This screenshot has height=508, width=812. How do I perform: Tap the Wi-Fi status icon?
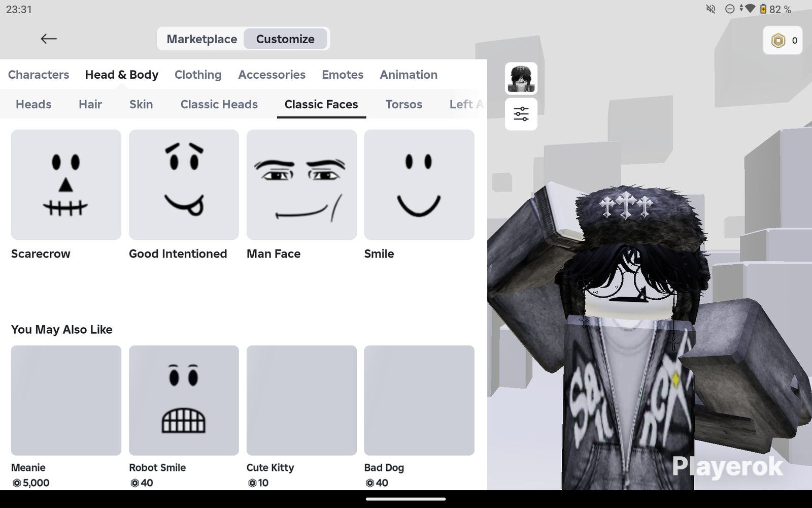(x=749, y=9)
